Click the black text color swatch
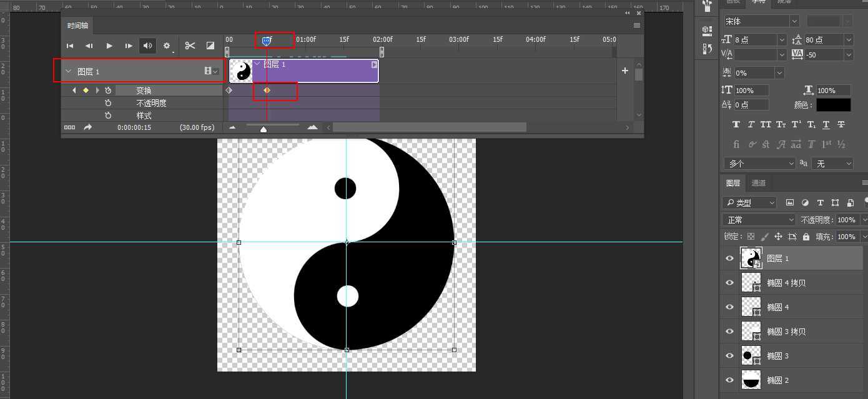Image resolution: width=868 pixels, height=399 pixels. tap(833, 104)
